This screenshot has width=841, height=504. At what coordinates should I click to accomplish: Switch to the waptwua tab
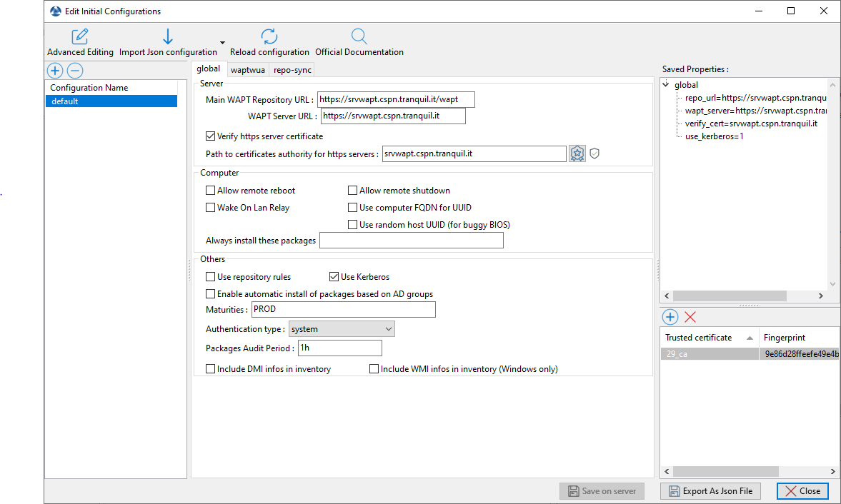pyautogui.click(x=248, y=70)
